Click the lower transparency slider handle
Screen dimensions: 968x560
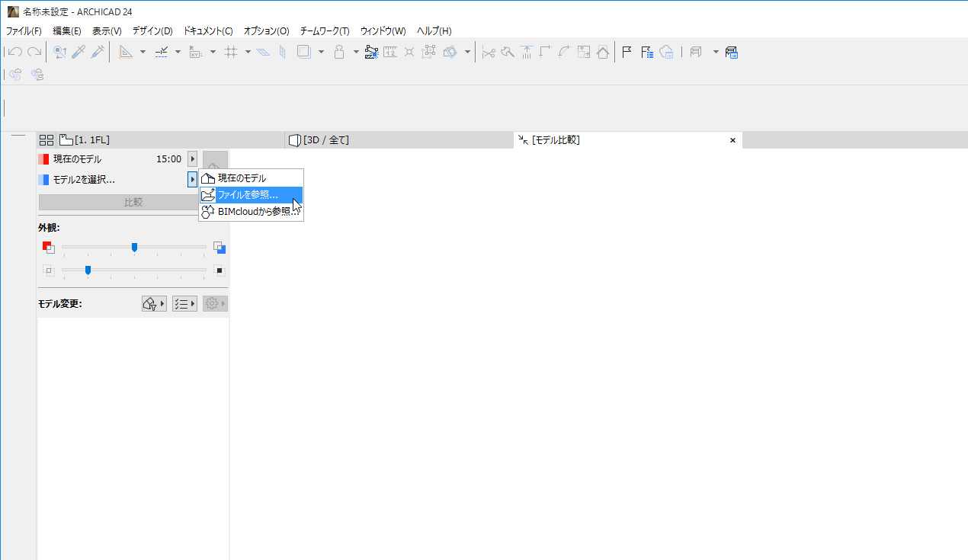tap(88, 270)
